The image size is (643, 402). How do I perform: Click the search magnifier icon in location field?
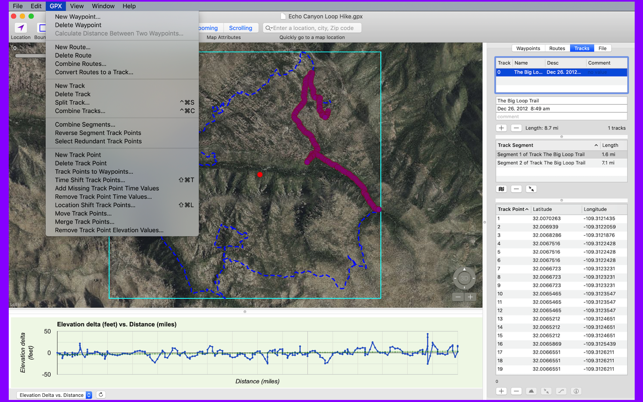[268, 28]
